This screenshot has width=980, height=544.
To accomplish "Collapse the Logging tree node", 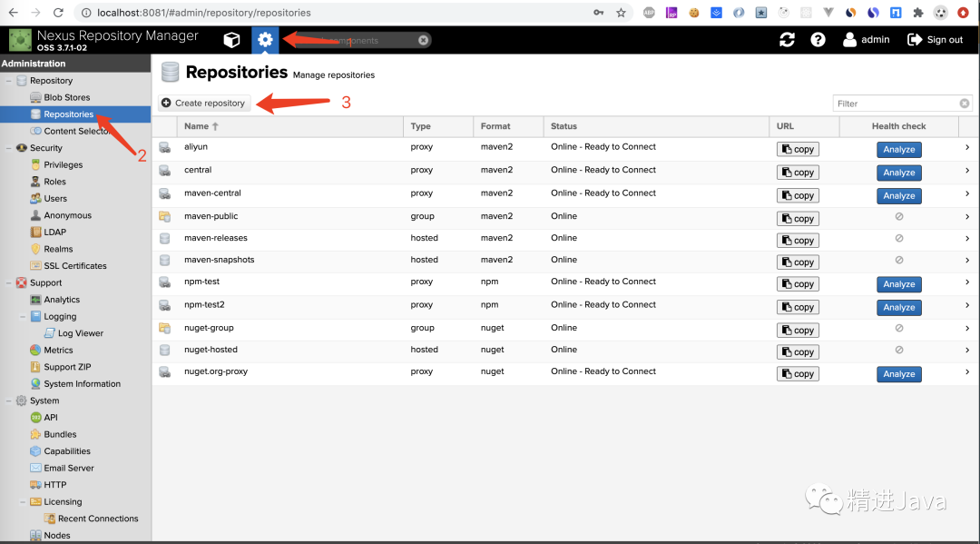I will [x=23, y=317].
